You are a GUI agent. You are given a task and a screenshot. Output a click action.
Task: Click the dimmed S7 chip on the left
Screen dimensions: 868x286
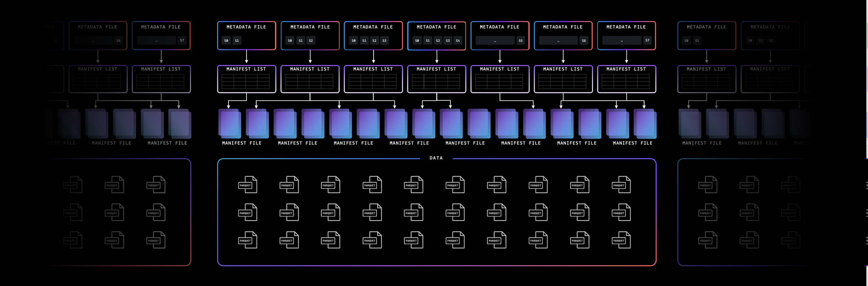182,41
